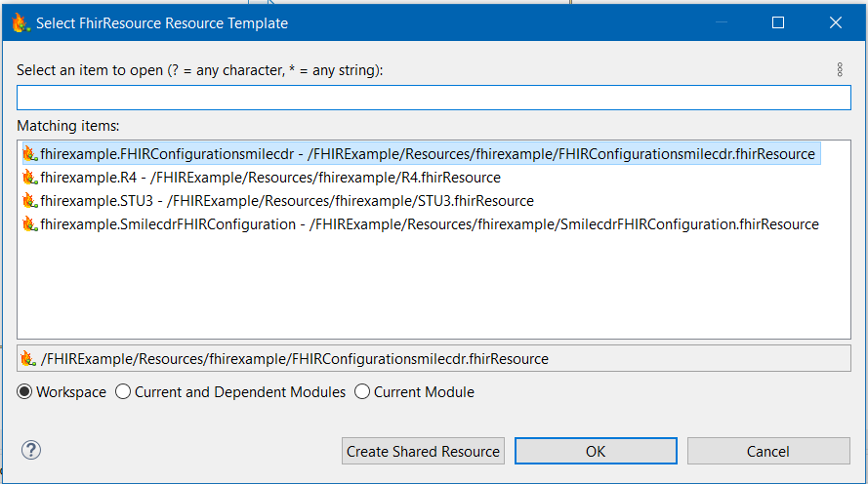Open the help question mark icon

(31, 450)
